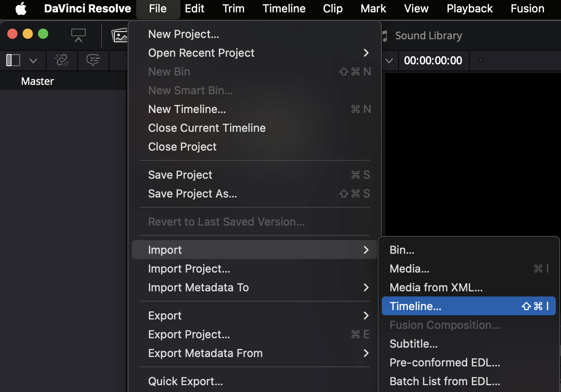Choose New Project... from the File menu
The width and height of the screenshot is (561, 392).
(x=254, y=34)
